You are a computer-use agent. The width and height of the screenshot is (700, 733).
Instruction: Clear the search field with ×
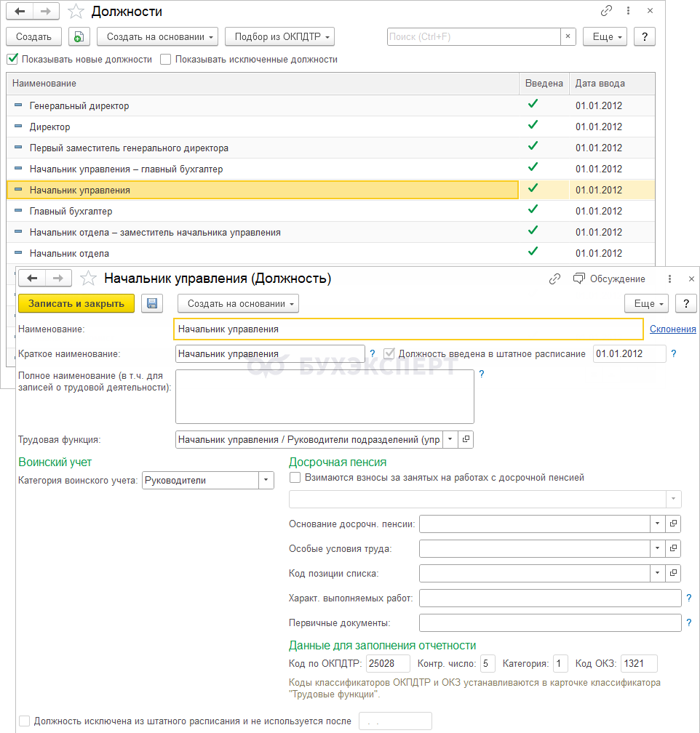pos(568,36)
